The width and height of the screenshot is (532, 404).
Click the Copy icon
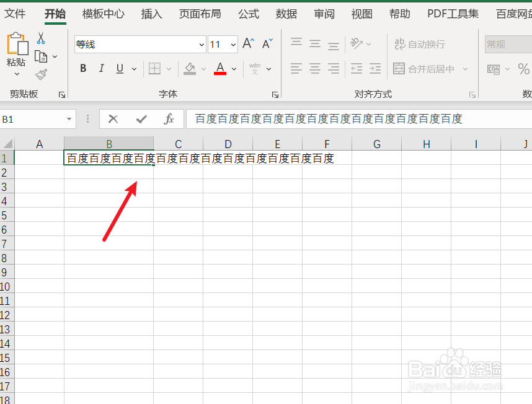click(41, 56)
